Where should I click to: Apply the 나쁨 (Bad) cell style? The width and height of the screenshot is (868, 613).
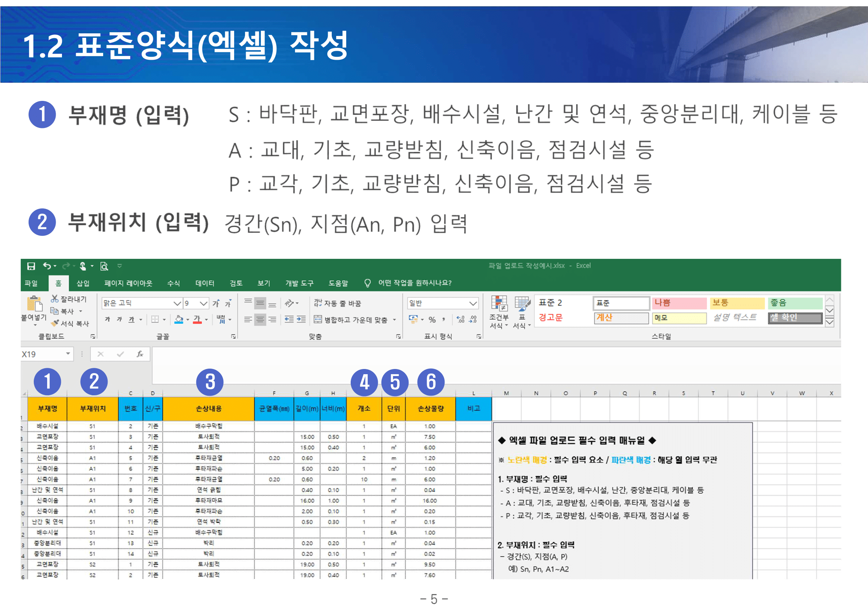pos(679,303)
